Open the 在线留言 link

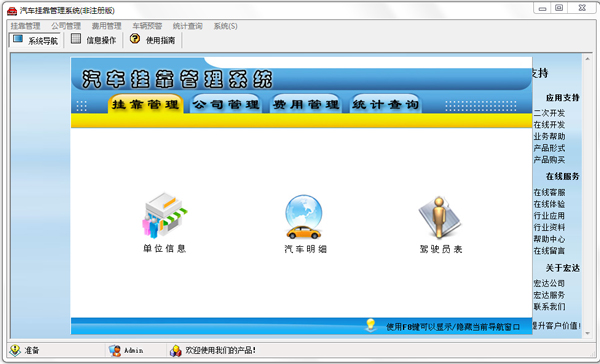coord(549,251)
